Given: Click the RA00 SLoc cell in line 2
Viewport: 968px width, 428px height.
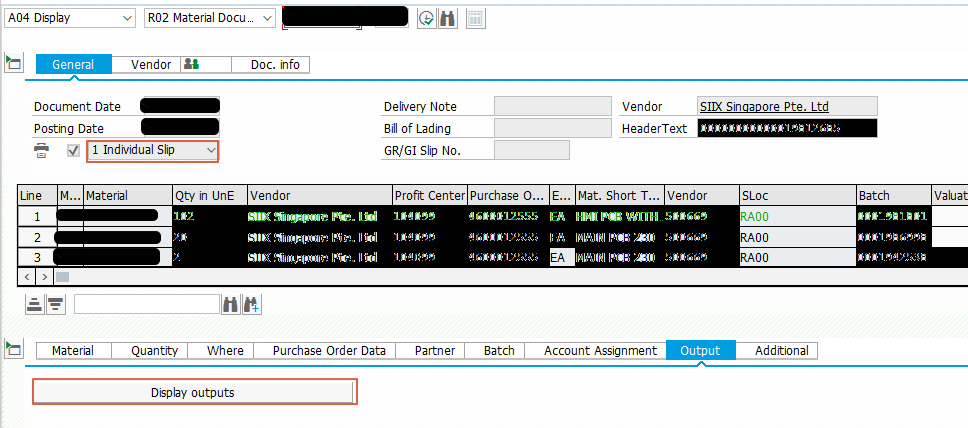Looking at the screenshot, I should (x=798, y=237).
